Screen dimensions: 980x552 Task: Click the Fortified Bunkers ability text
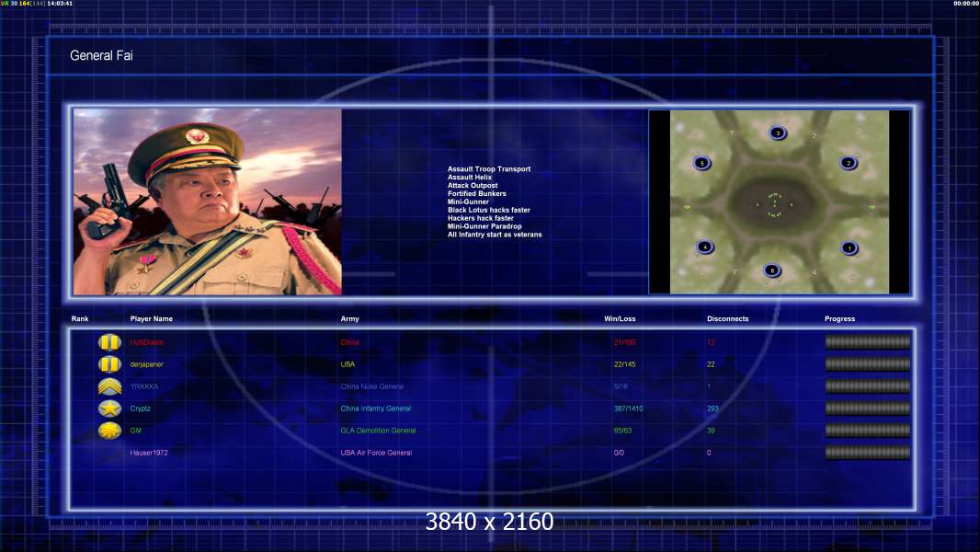point(477,193)
